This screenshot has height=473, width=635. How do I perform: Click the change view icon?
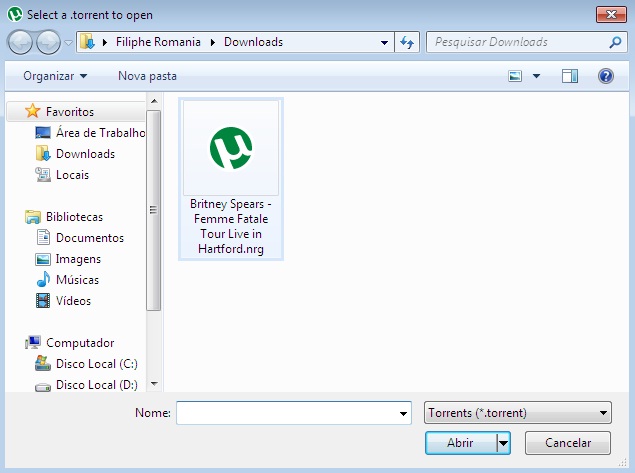[515, 76]
